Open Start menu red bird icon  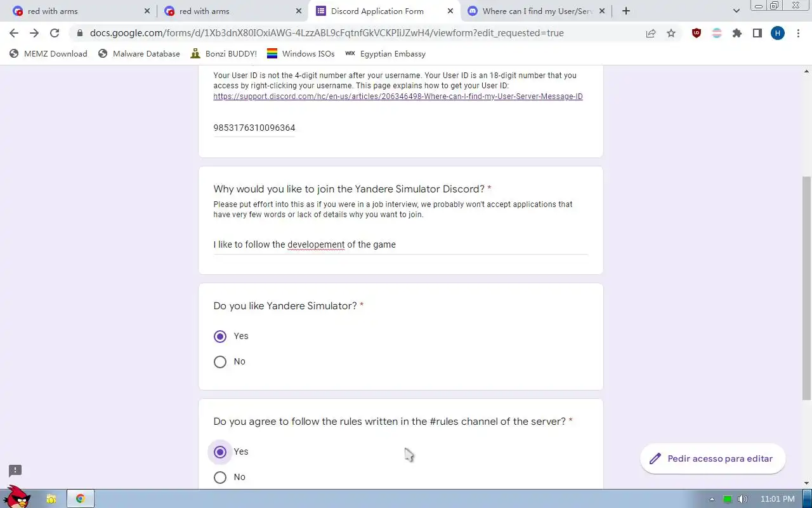[x=18, y=498]
